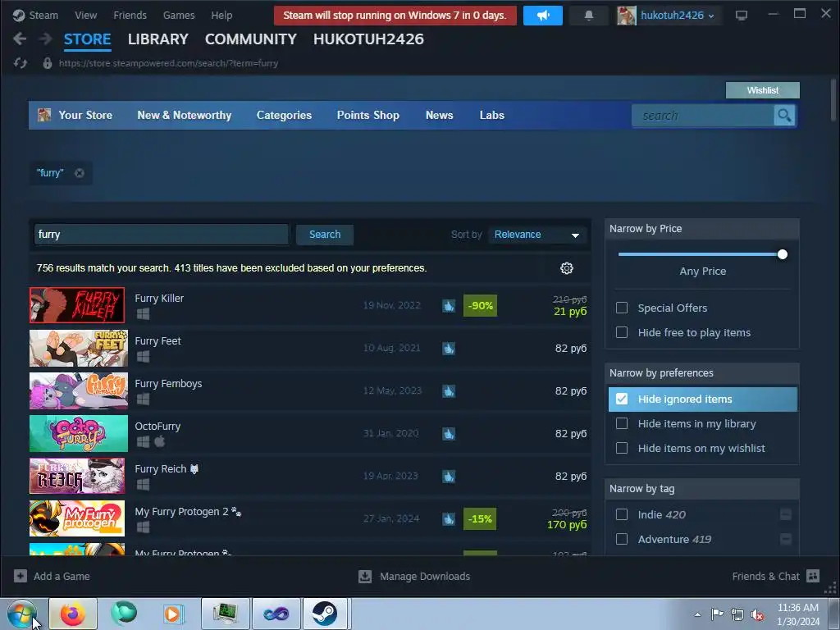Click the volume muted tray icon
Screen dimensions: 840x630
[x=757, y=614]
